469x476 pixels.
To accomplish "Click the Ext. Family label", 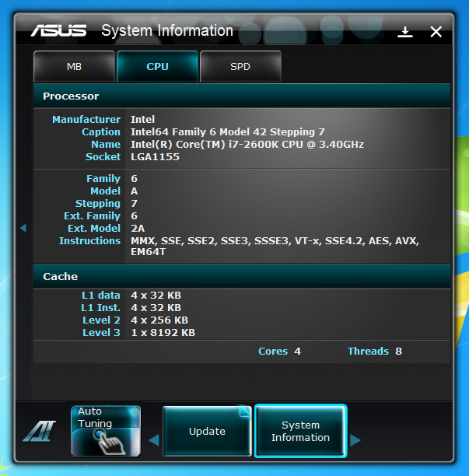I will click(x=92, y=216).
